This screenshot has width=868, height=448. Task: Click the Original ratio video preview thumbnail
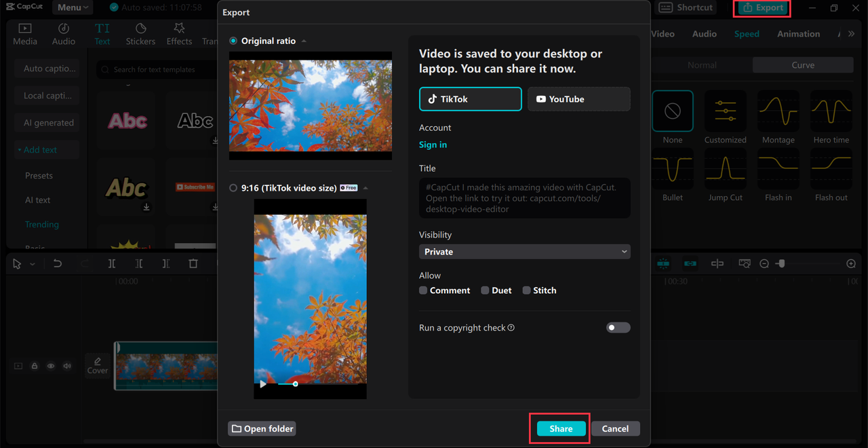(311, 106)
